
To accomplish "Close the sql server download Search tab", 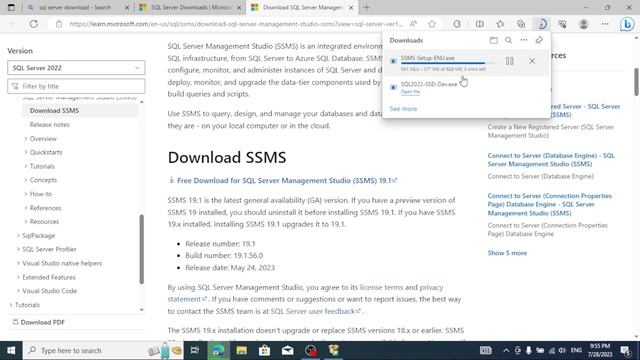I will pyautogui.click(x=127, y=7).
